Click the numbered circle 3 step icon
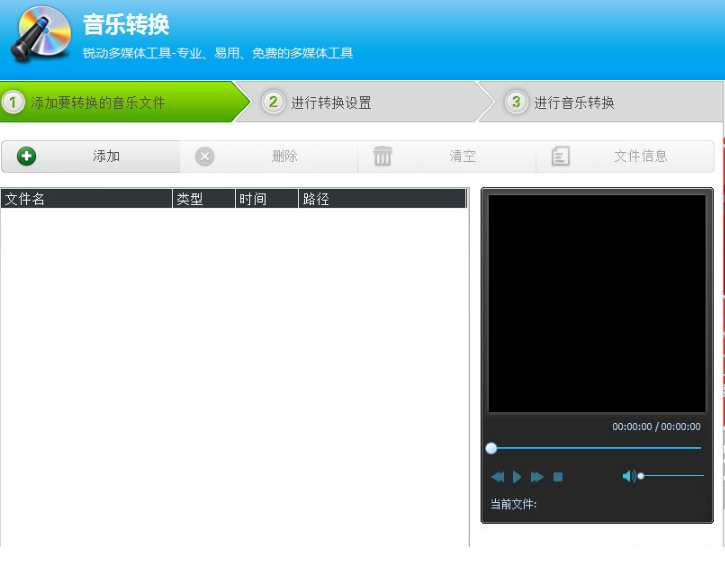The height and width of the screenshot is (568, 725). (x=516, y=102)
